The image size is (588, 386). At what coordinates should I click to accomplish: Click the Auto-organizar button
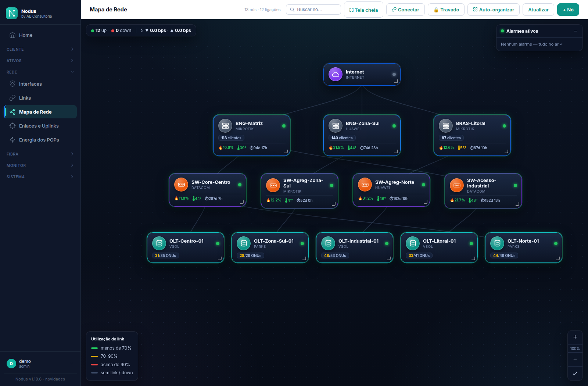494,10
